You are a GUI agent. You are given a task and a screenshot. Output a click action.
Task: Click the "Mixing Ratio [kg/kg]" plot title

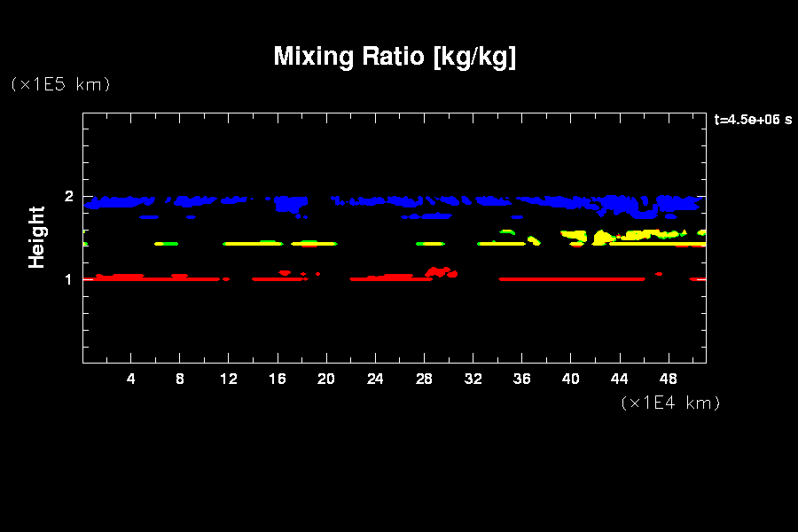[x=395, y=57]
